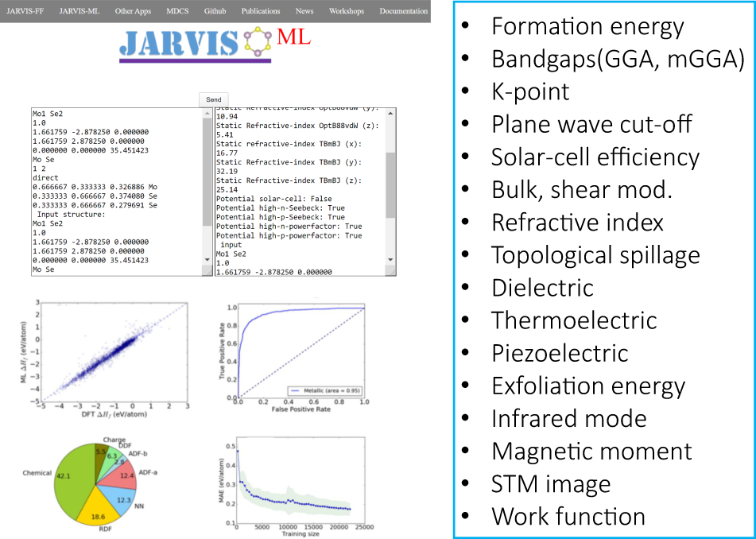
Task: Click the input text area resize handle
Action: tap(208, 272)
